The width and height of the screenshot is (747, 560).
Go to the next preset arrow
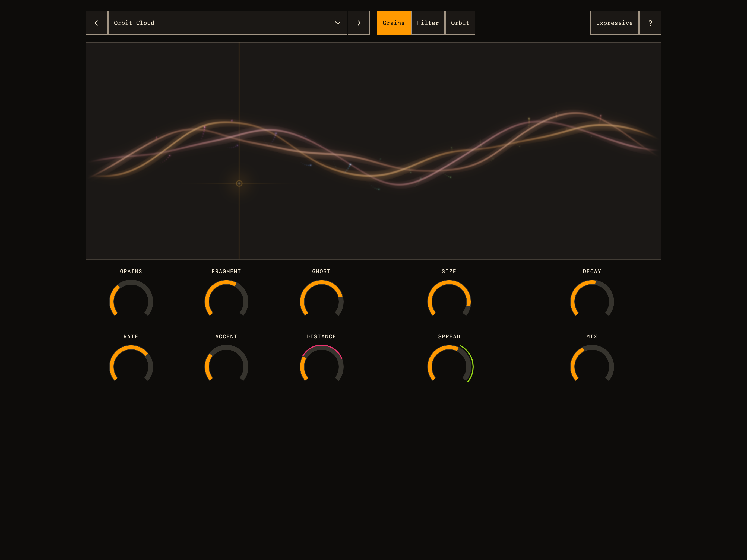tap(359, 23)
